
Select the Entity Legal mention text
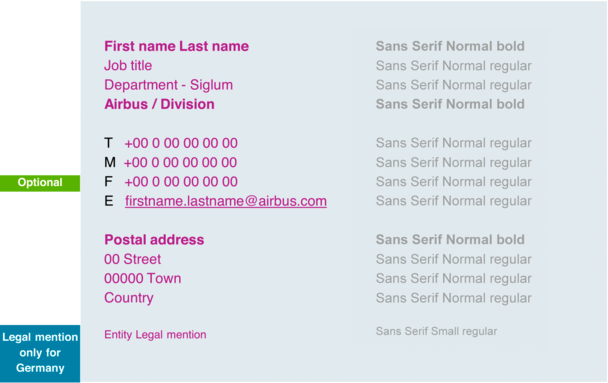(155, 335)
